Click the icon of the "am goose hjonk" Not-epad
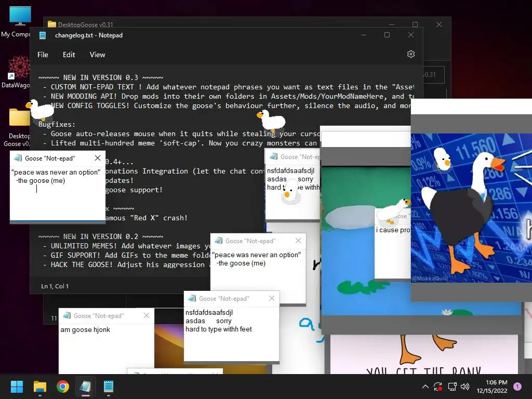This screenshot has width=532, height=399. (67, 315)
